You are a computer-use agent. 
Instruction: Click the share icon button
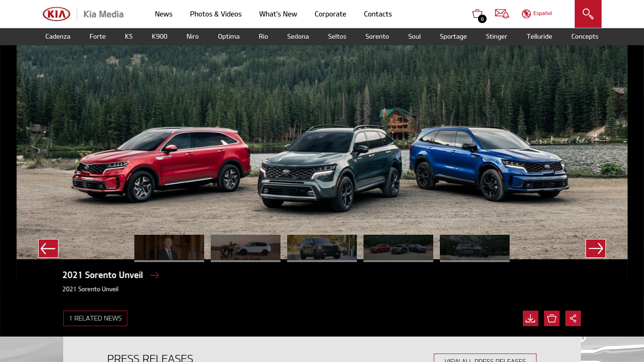pyautogui.click(x=573, y=318)
